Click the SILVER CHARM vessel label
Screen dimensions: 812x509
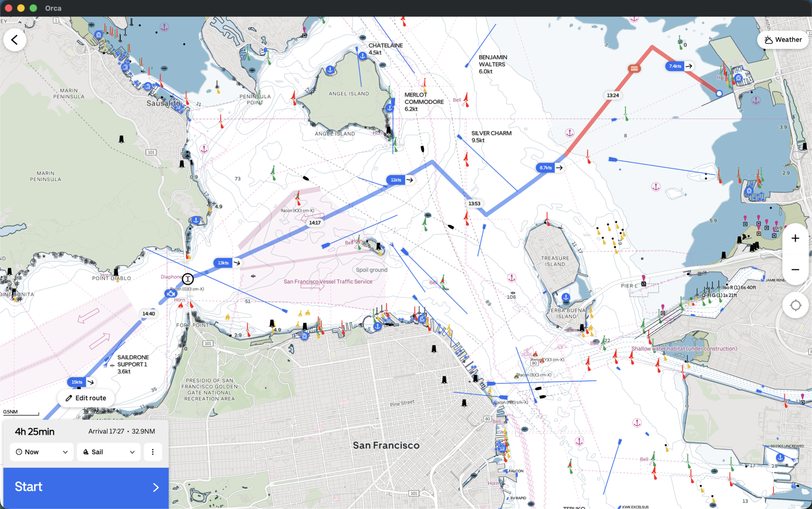(x=491, y=136)
